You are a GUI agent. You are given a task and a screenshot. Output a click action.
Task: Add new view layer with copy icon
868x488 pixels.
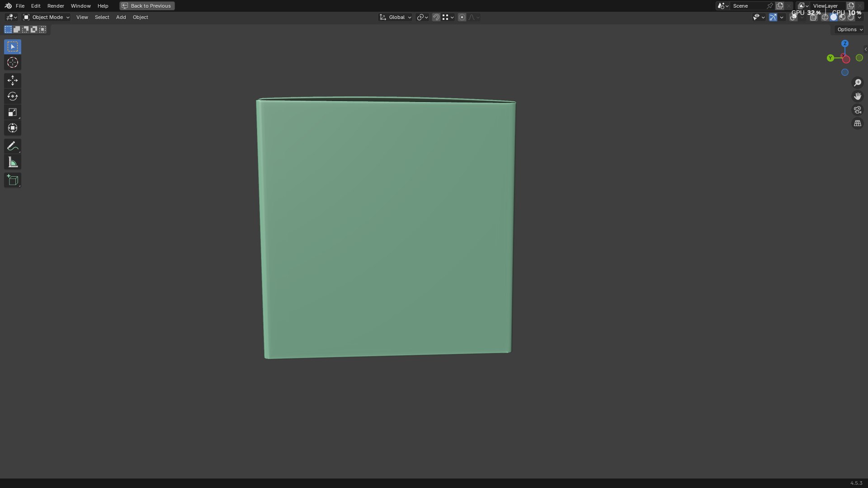point(851,6)
